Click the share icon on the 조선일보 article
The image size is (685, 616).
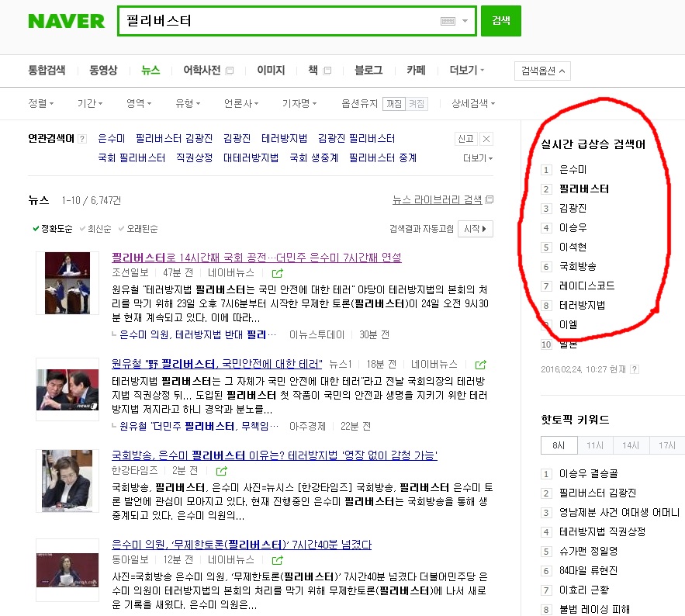point(278,273)
